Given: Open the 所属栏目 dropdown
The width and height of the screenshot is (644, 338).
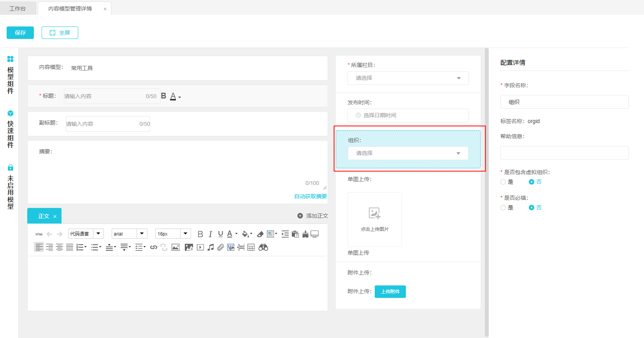Looking at the screenshot, I should (x=408, y=78).
